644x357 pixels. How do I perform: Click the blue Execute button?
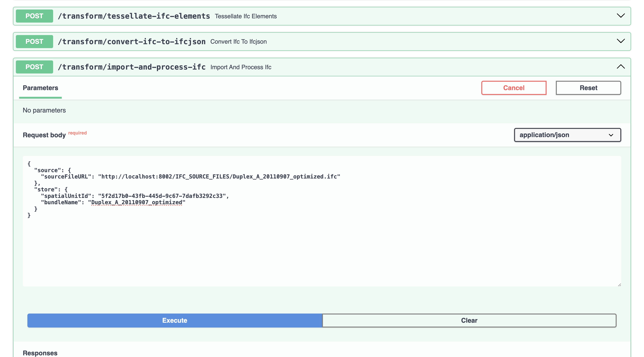(x=174, y=320)
